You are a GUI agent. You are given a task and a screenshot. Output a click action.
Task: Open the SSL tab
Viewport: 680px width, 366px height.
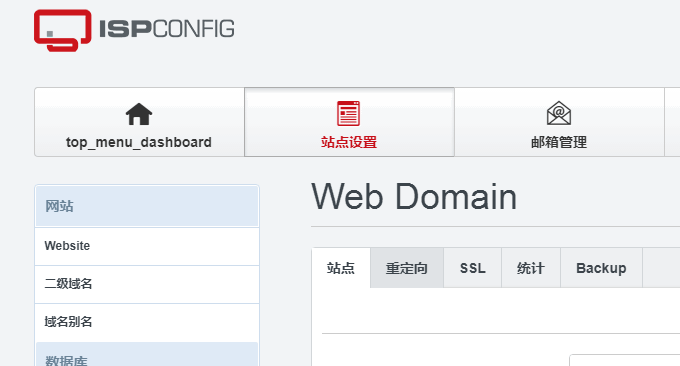point(472,268)
